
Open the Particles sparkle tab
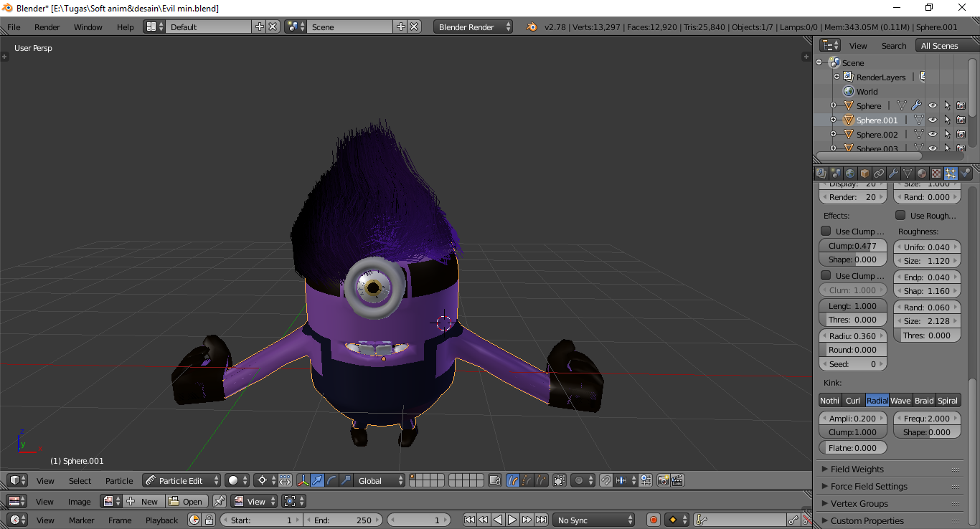(951, 173)
